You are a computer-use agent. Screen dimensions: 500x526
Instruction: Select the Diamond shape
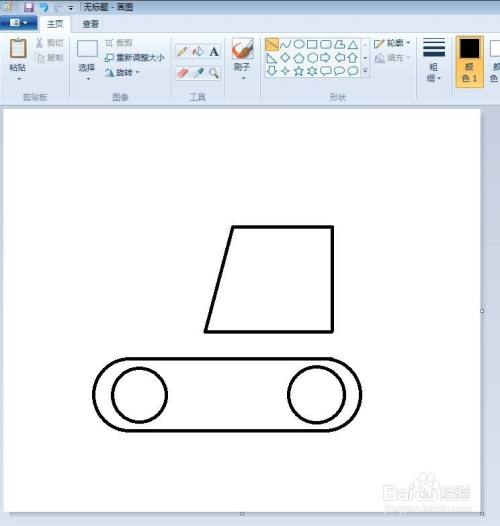point(286,58)
